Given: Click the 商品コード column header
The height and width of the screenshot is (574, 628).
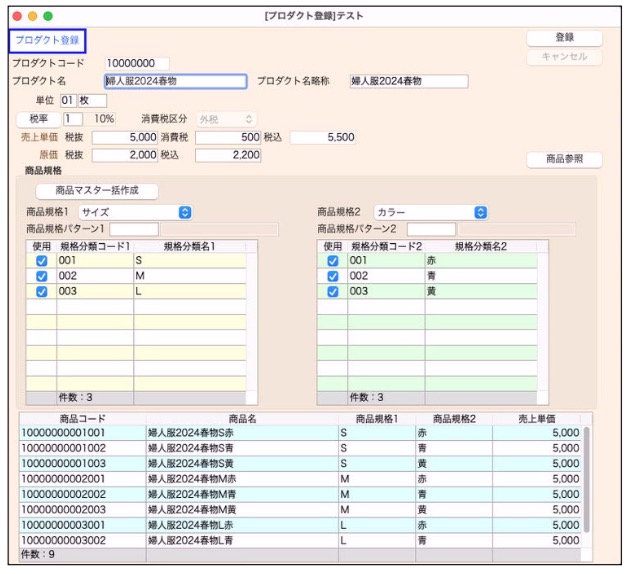Looking at the screenshot, I should click(82, 419).
